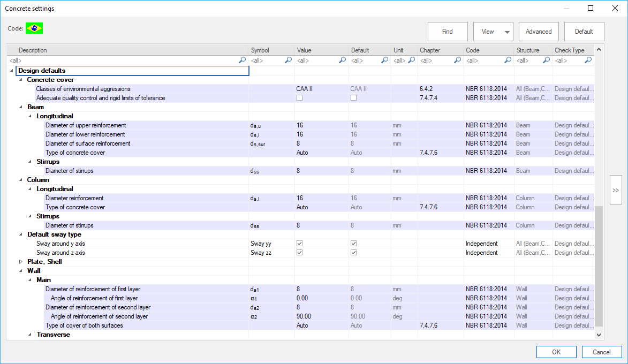Screen dimensions: 628x364
Task: Click the Description filter input field
Action: [x=107, y=60]
